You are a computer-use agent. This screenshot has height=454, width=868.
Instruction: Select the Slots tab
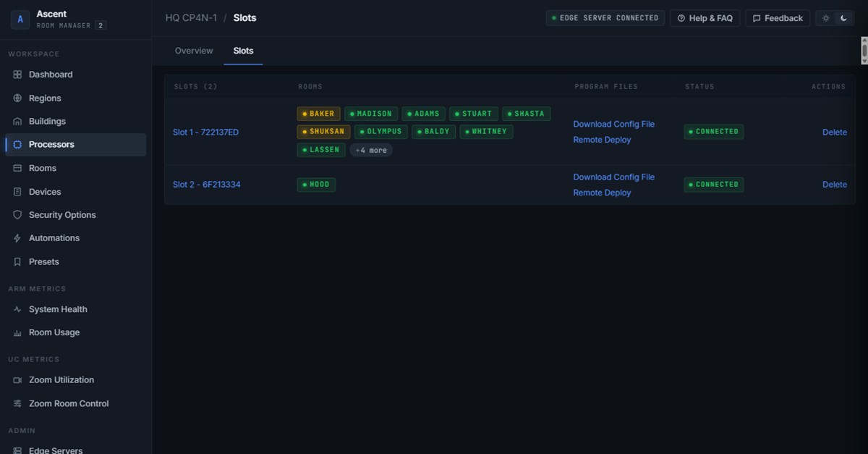(x=243, y=51)
